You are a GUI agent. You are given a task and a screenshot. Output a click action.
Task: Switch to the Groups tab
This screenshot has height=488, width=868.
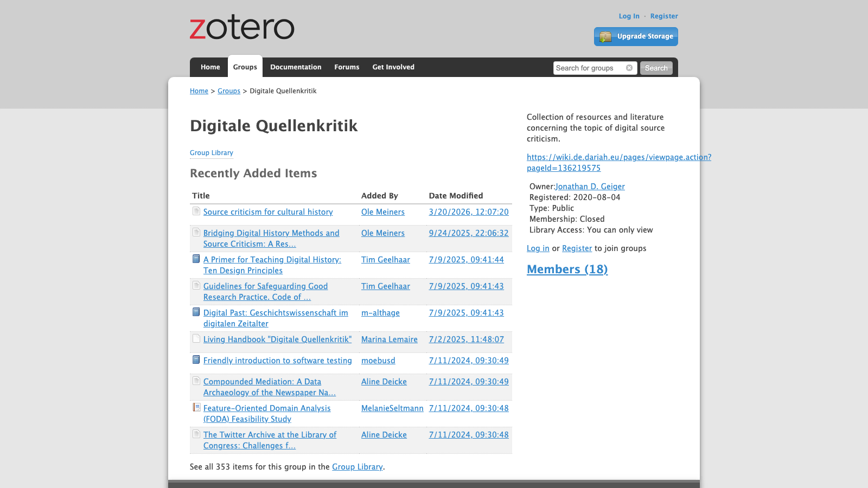pyautogui.click(x=245, y=67)
